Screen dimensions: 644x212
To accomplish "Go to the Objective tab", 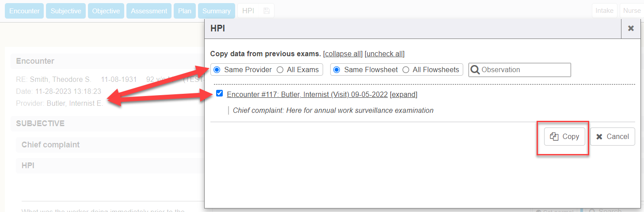I will [106, 11].
